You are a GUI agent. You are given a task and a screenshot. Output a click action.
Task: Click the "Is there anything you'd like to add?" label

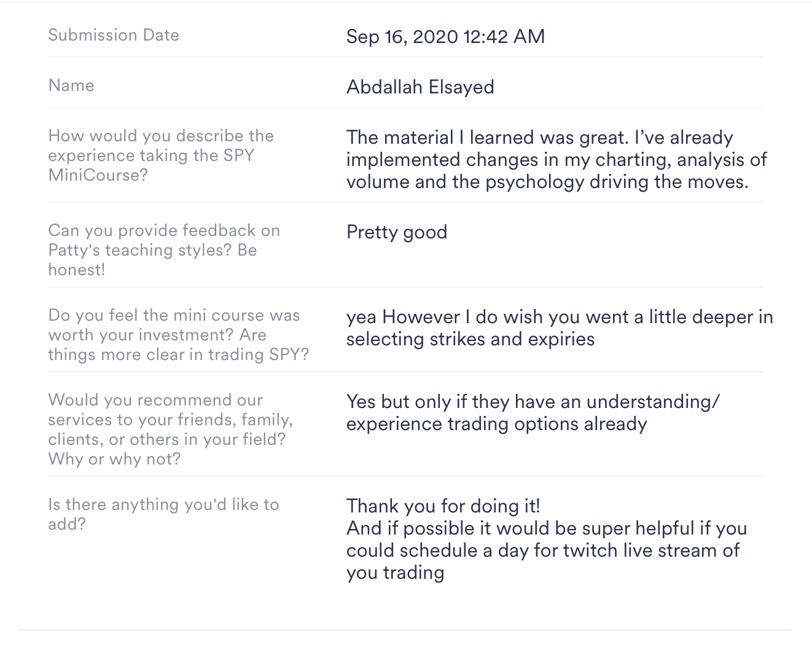[x=163, y=514]
